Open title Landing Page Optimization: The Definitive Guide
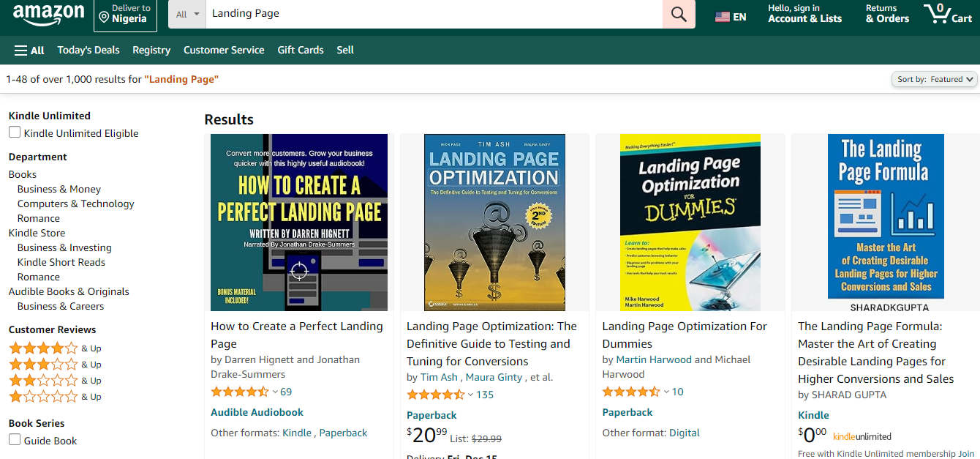 491,343
